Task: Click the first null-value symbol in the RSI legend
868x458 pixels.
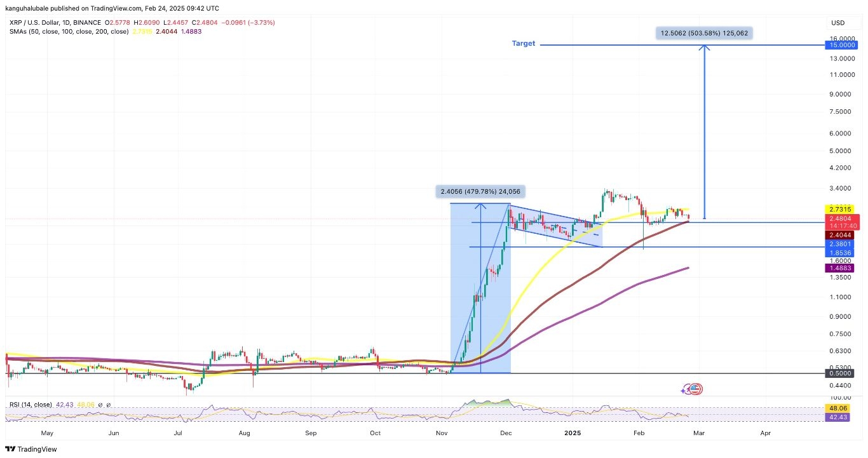Action: 100,405
